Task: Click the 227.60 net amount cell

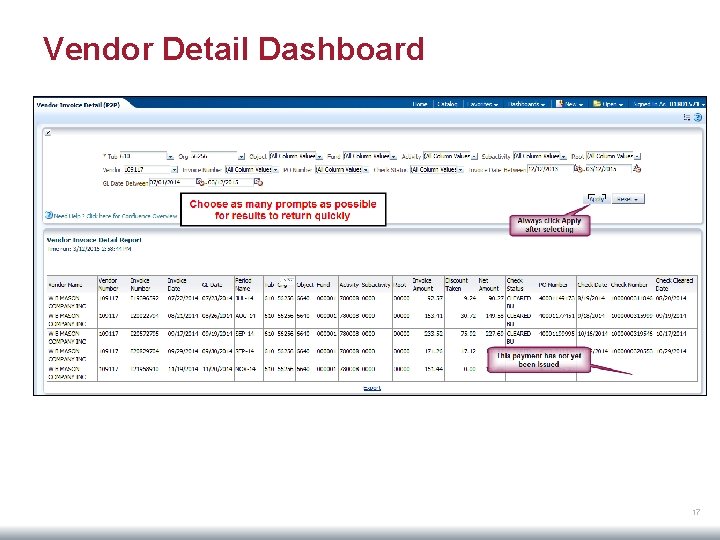Action: [494, 334]
